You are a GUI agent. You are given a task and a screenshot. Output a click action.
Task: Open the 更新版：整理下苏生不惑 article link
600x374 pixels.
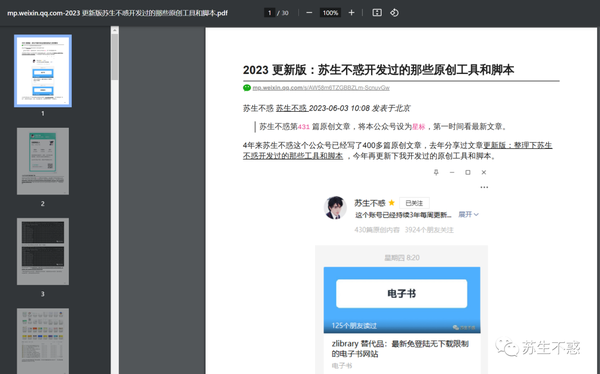(397, 150)
